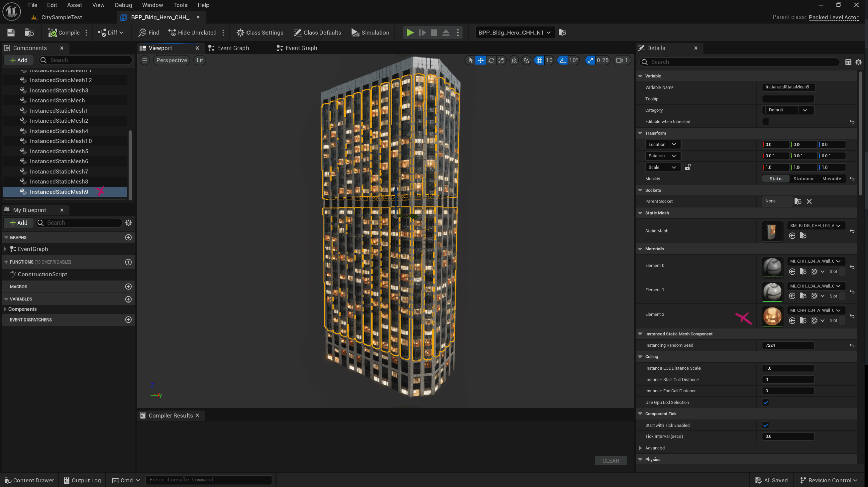Screen dimensions: 868x487
Task: Toggle Editable when Inherited checkbox
Action: (766, 121)
